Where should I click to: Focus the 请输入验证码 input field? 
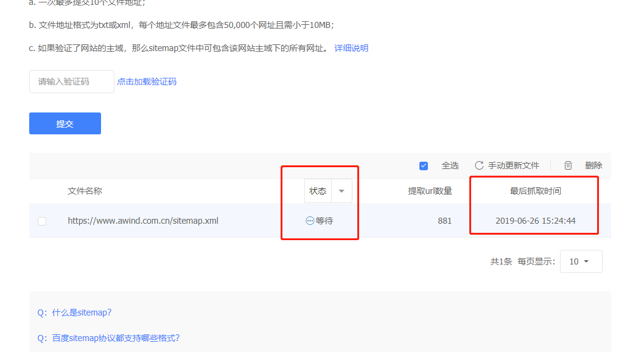pos(72,81)
